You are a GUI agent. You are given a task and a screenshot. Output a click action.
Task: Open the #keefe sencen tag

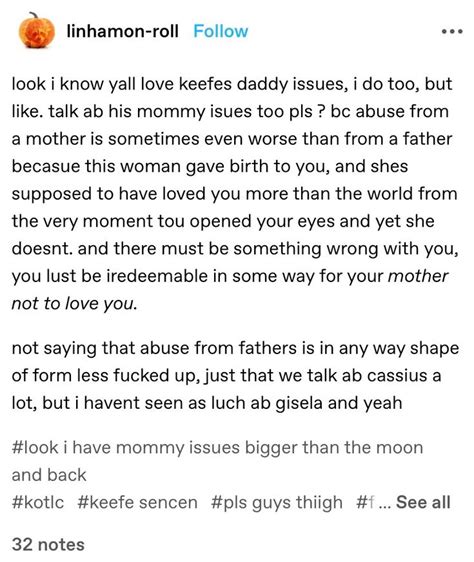tap(137, 502)
